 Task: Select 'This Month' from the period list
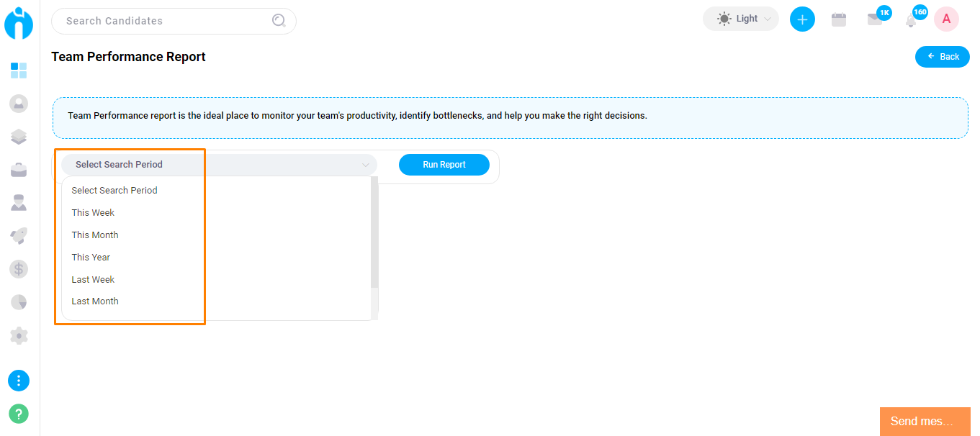click(x=216, y=235)
